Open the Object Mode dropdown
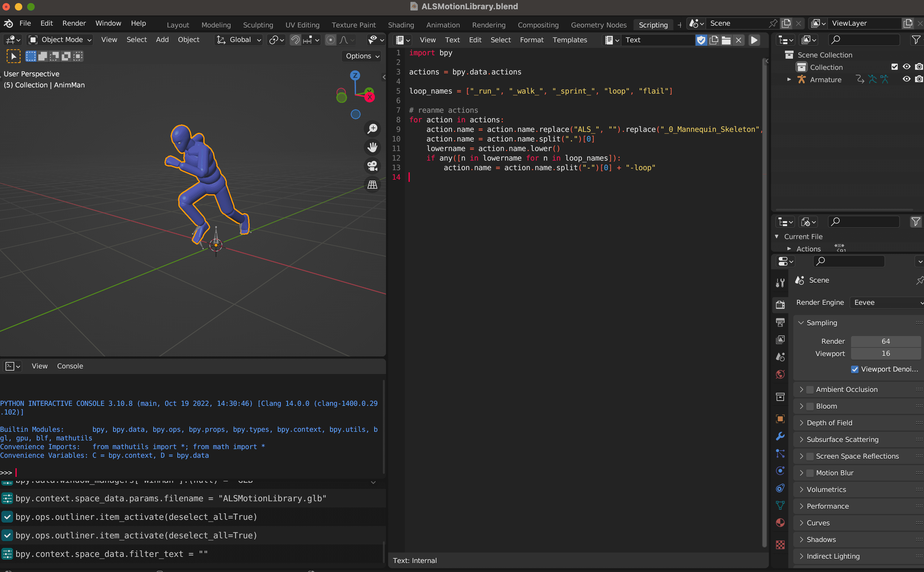The image size is (924, 572). point(61,40)
